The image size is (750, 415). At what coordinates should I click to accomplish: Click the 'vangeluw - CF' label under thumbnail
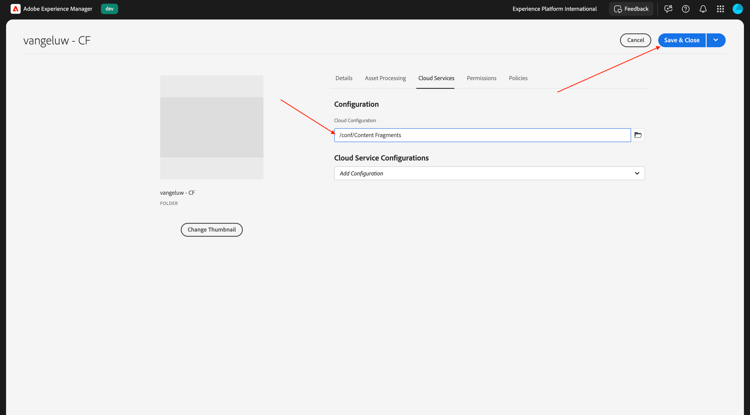coord(177,193)
